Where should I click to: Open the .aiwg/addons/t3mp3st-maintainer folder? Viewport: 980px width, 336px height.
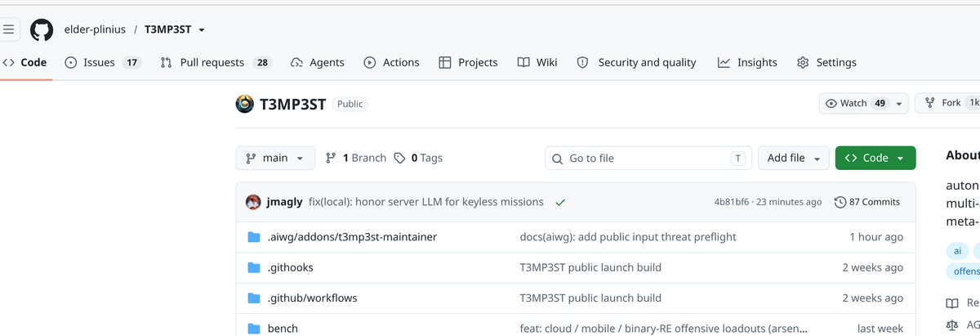[x=352, y=237]
